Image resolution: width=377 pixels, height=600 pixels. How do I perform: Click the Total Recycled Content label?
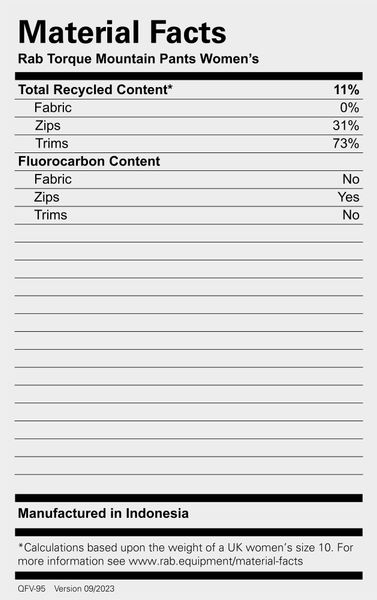tap(95, 90)
